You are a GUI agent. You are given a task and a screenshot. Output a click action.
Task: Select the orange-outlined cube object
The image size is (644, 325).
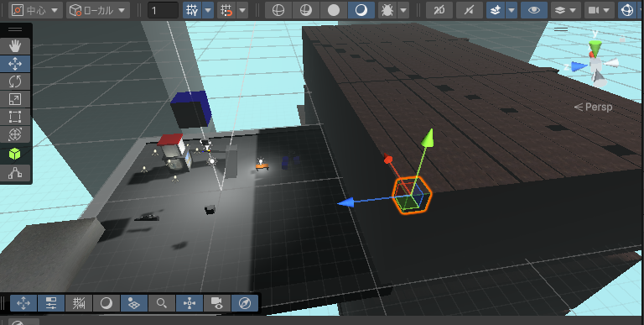pos(412,196)
